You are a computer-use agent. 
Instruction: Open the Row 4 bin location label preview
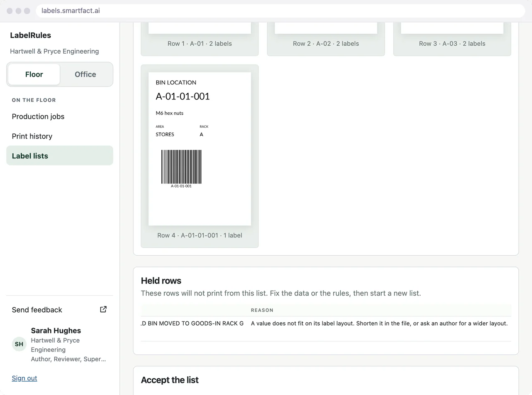pos(199,149)
